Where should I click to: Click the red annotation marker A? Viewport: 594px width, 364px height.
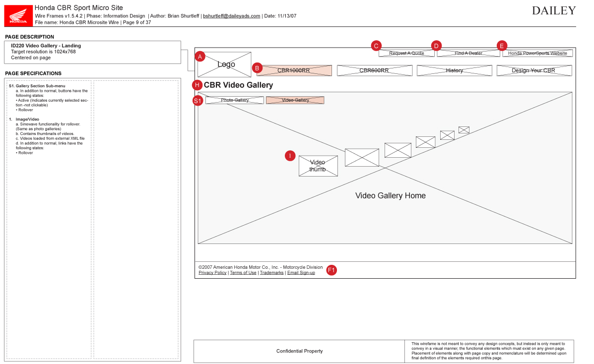pyautogui.click(x=200, y=57)
